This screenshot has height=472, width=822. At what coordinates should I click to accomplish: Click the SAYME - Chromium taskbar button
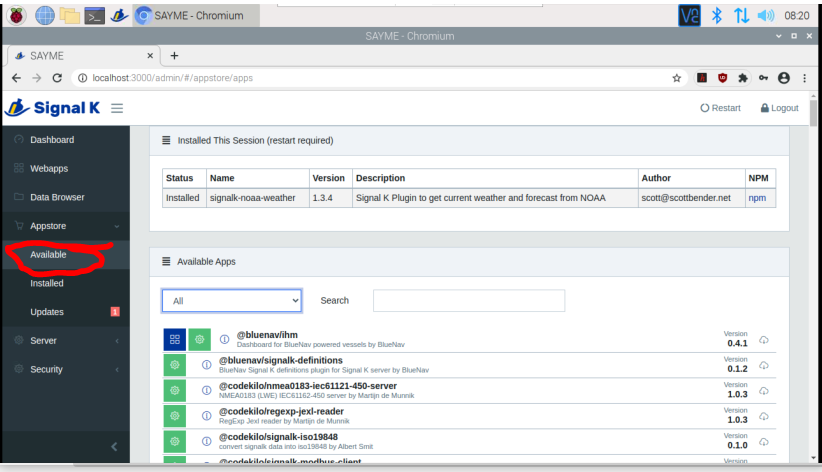196,16
